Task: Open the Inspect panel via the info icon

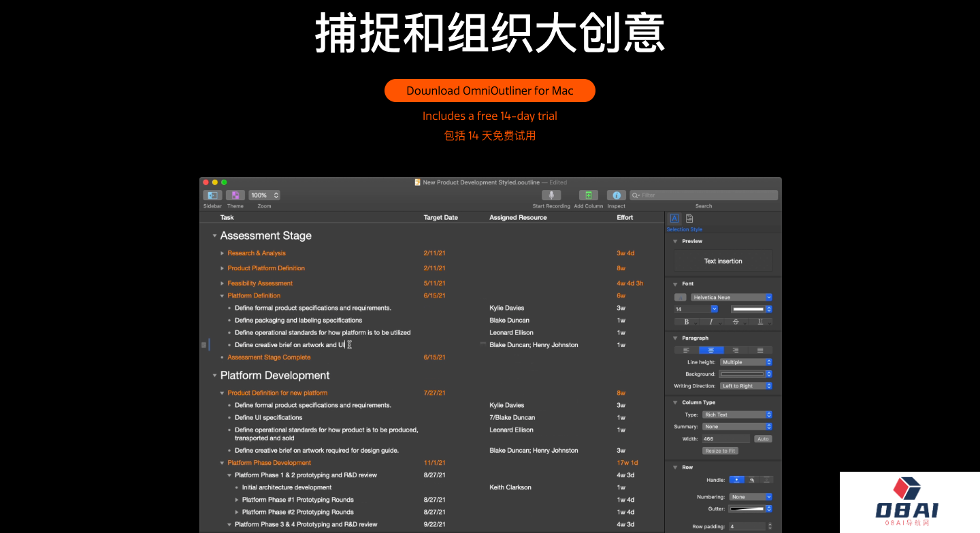Action: tap(616, 195)
